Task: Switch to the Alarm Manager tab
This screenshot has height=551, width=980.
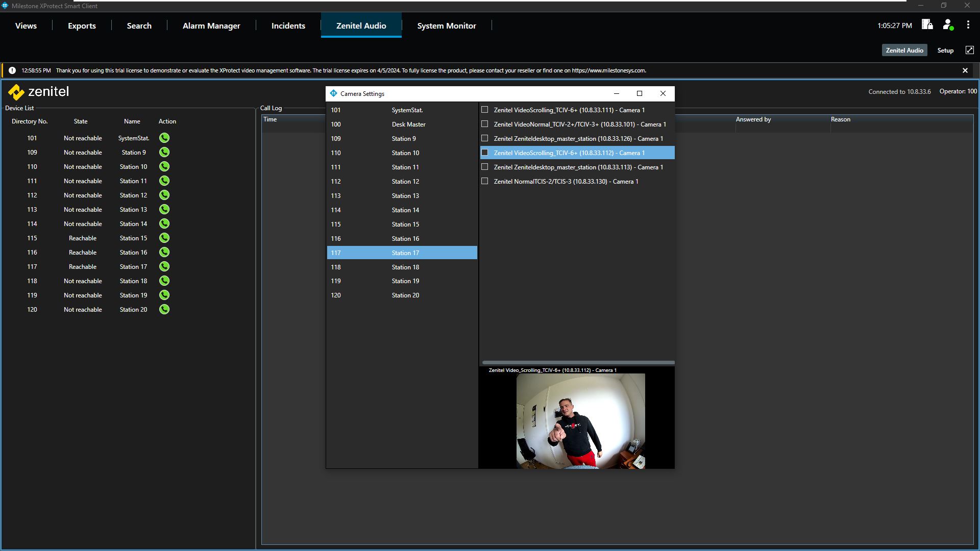Action: click(211, 26)
